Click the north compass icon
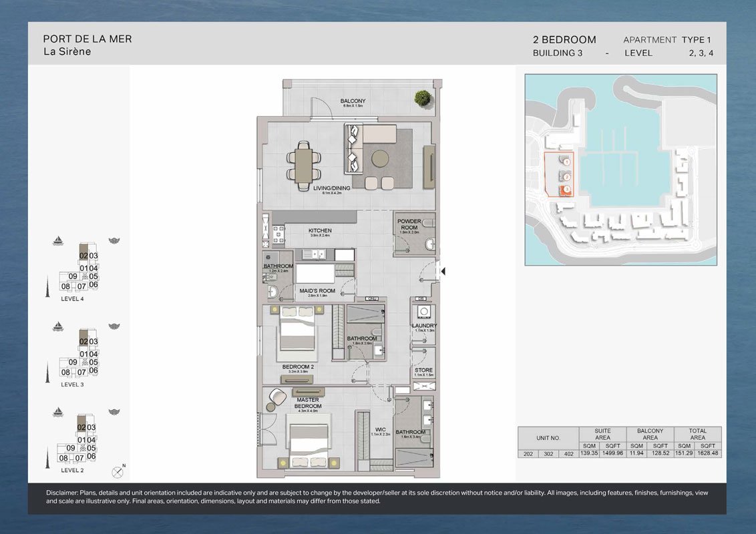Image resolution: width=756 pixels, height=534 pixels. point(118,472)
